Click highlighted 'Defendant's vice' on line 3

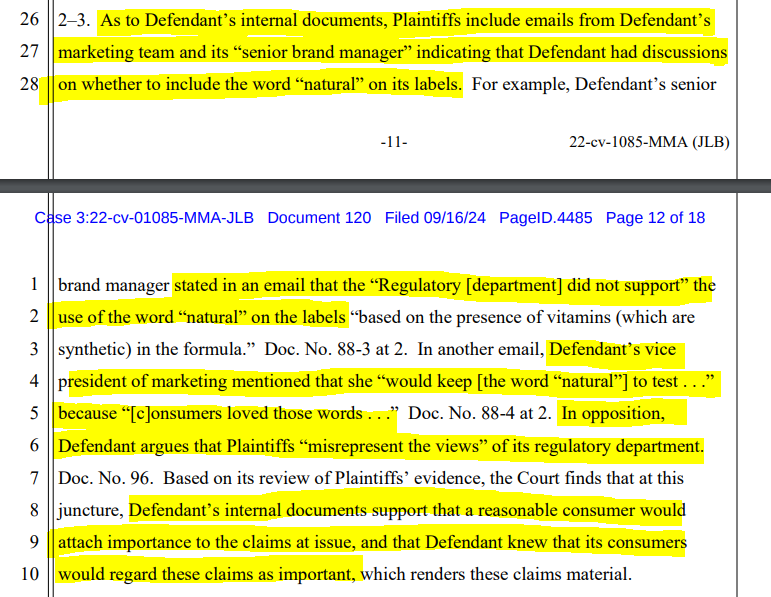click(613, 349)
